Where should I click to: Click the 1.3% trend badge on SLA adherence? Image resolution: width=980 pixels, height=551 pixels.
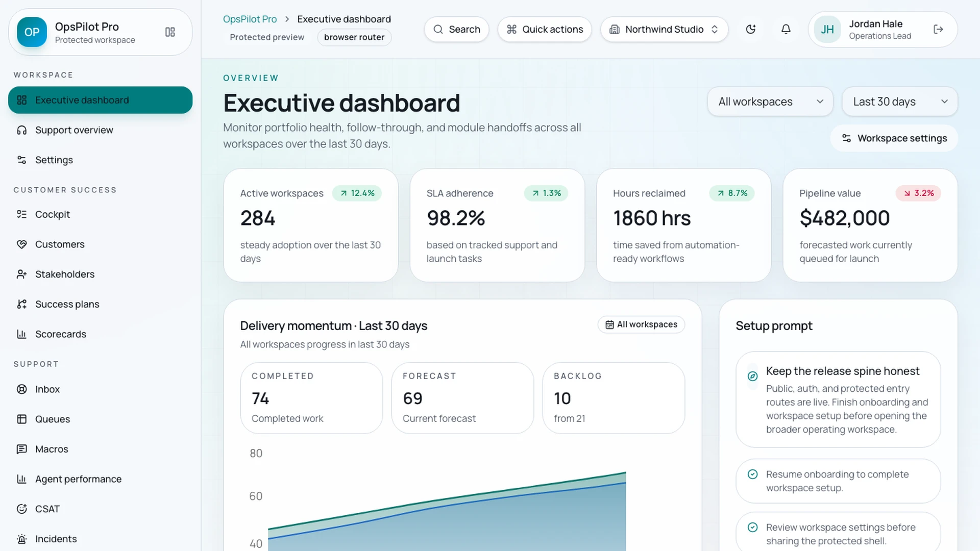click(x=546, y=193)
